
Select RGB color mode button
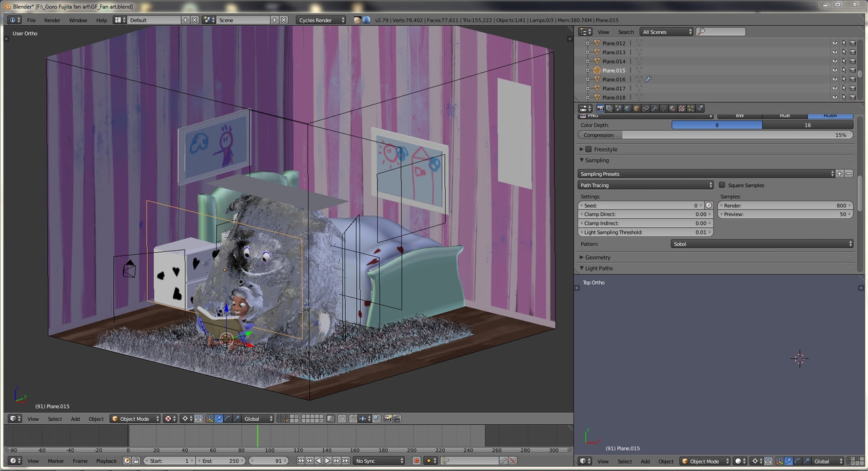pos(785,115)
